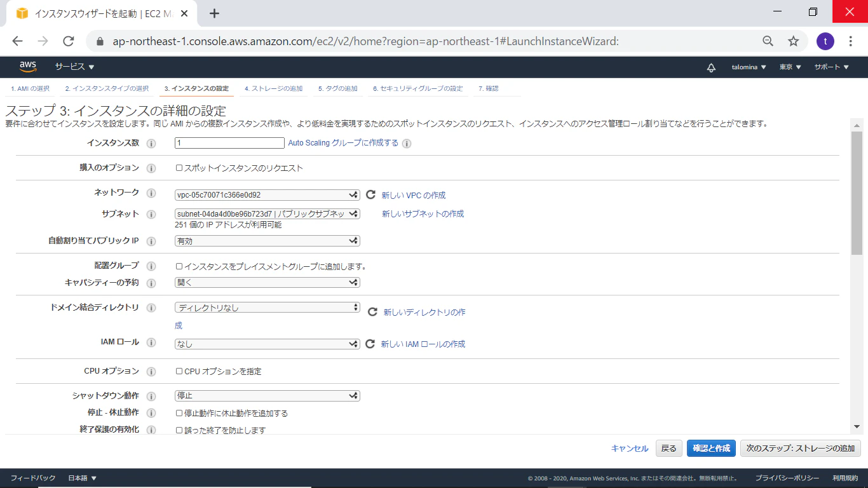Refresh the VPC network list

tap(370, 194)
